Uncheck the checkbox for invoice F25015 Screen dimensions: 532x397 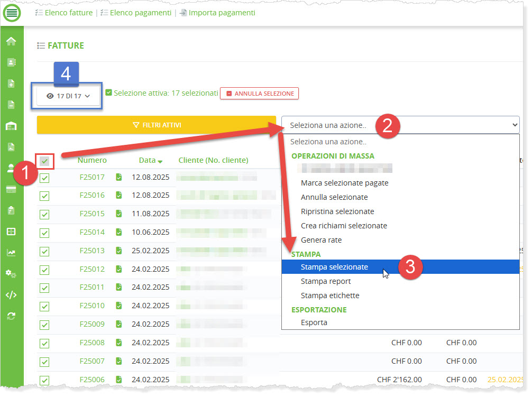click(x=44, y=214)
